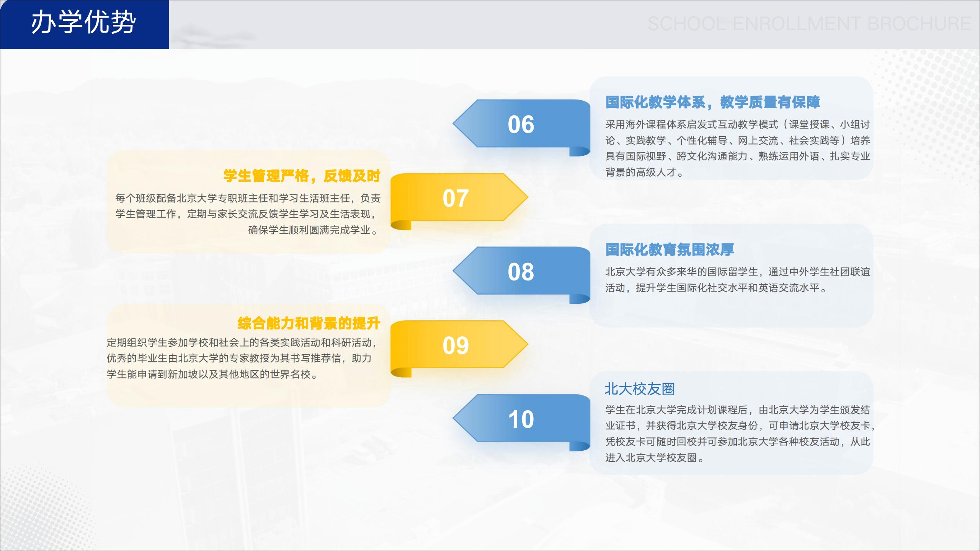Click paragraph starting 定期组织学生参加学校和社会
Screen dimensions: 980x551
(242, 358)
